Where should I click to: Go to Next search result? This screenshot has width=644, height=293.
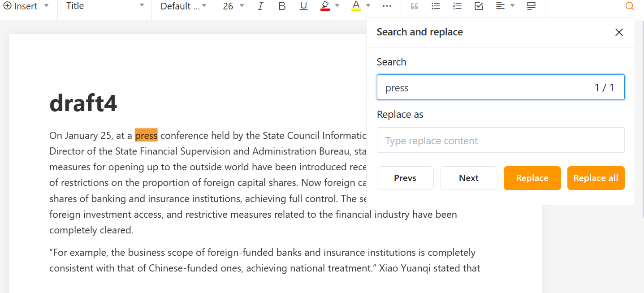468,178
